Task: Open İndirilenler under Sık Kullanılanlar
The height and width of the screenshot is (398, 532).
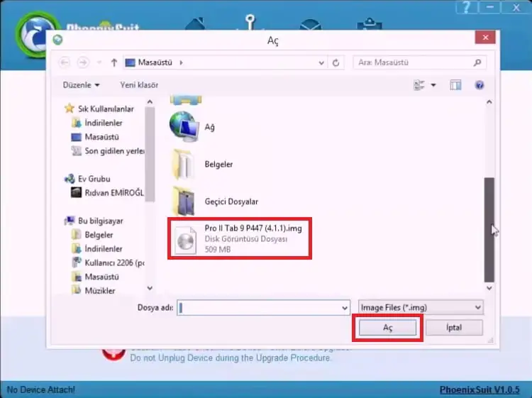Action: [97, 123]
